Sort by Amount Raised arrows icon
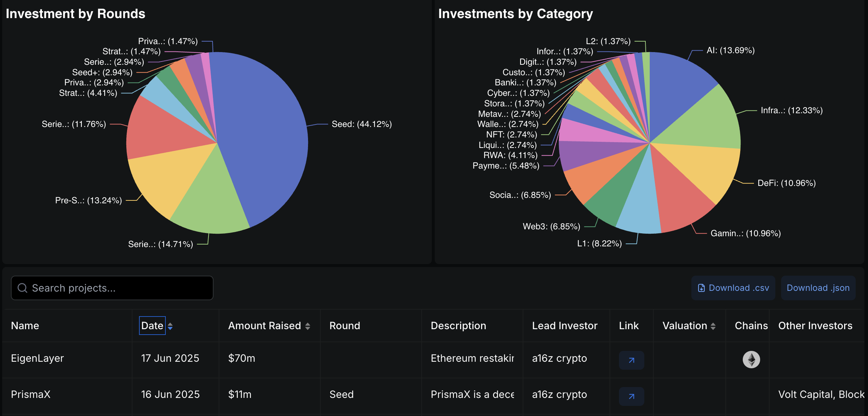Screen dimensions: 868x416 point(308,326)
